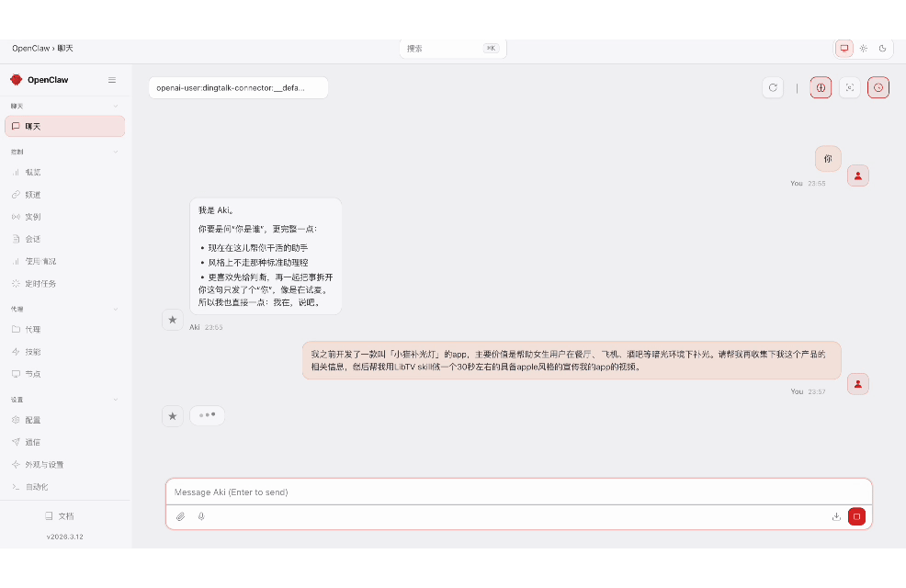
Task: Stop the response with red stop button
Action: [x=856, y=516]
